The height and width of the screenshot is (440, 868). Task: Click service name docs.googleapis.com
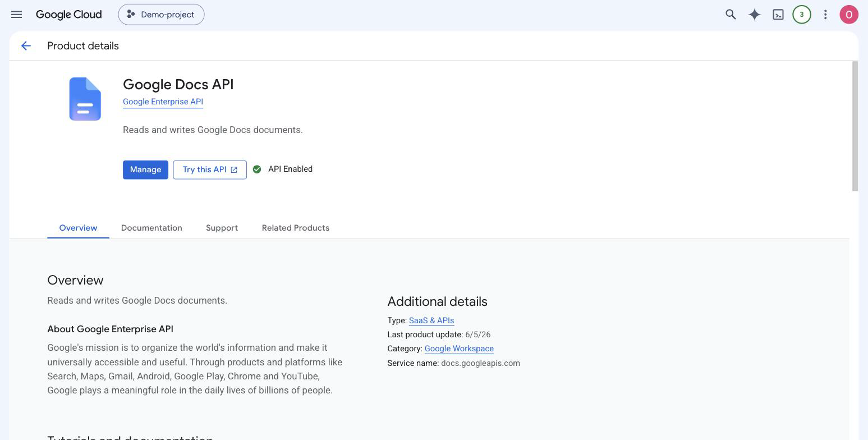pyautogui.click(x=480, y=363)
